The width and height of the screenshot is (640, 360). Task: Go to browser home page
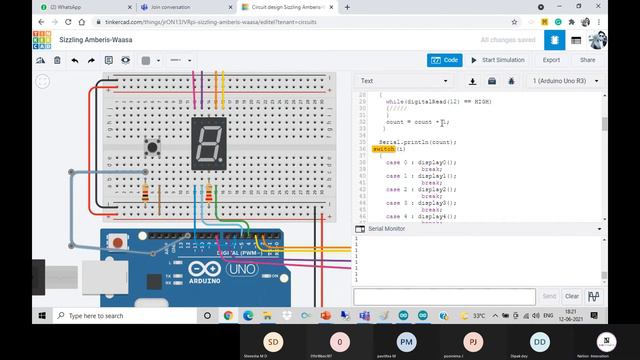click(x=82, y=22)
